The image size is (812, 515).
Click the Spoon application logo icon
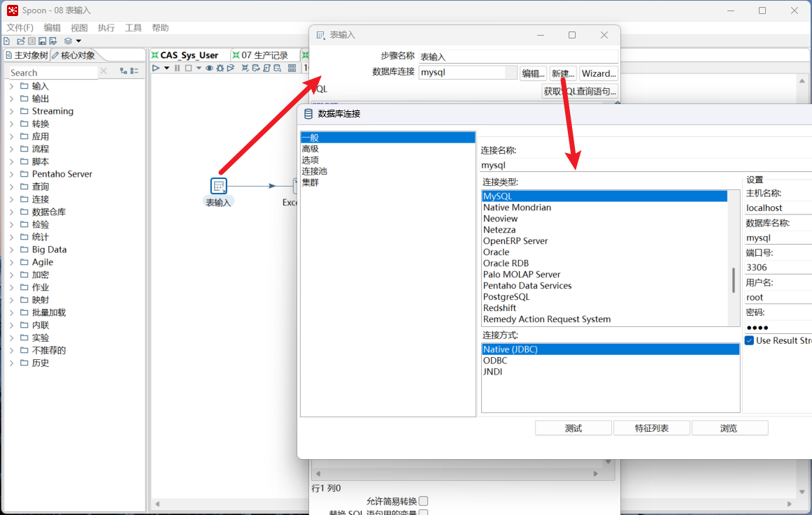[13, 10]
